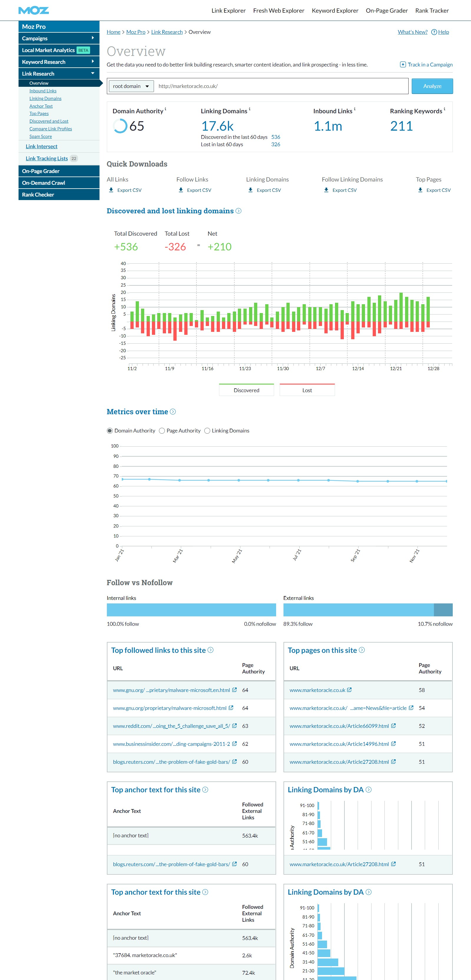Select the Linking Domains radio button
The image size is (471, 980).
tap(207, 431)
